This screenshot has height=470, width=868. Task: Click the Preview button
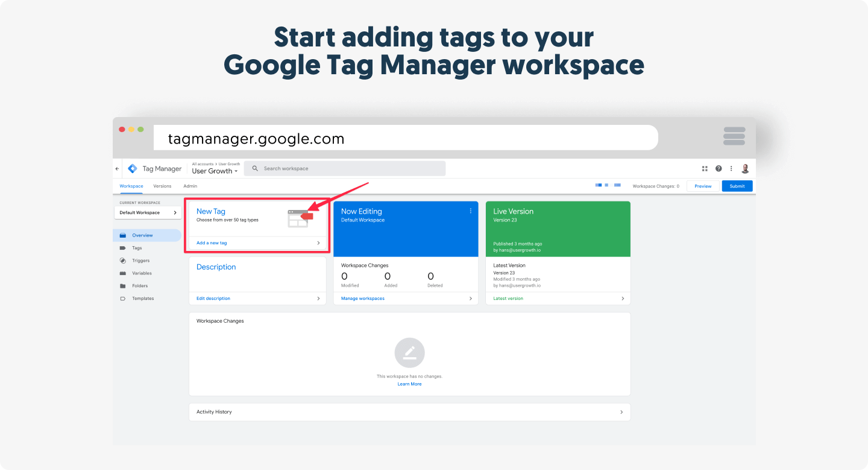coord(703,186)
